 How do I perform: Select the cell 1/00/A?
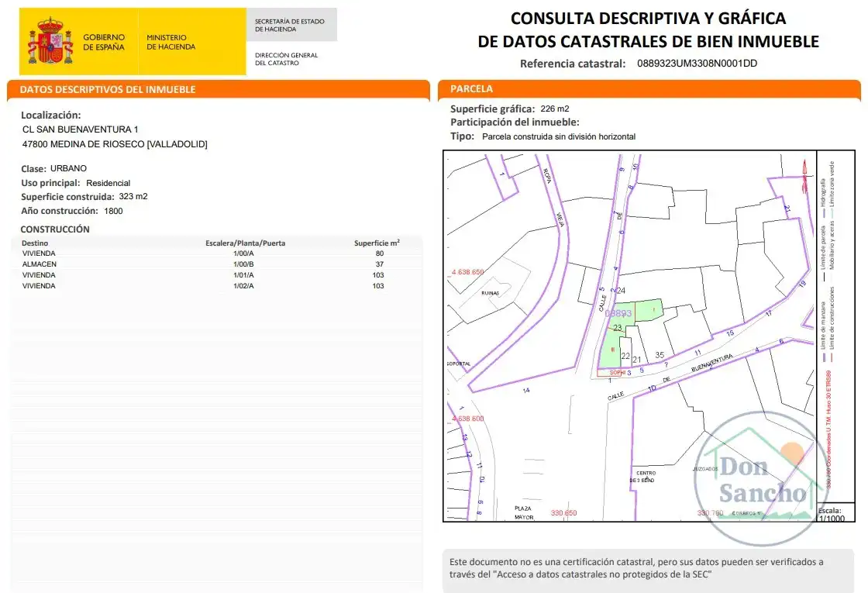click(243, 253)
